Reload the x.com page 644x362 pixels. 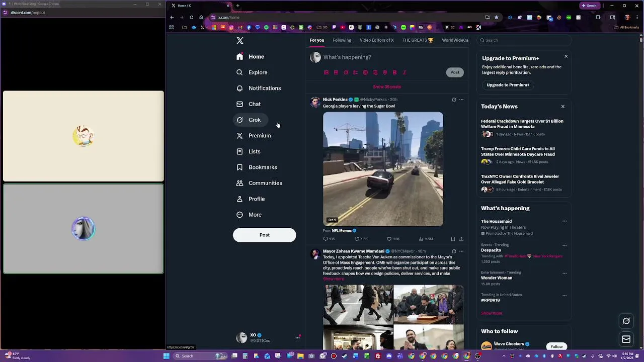click(x=191, y=17)
